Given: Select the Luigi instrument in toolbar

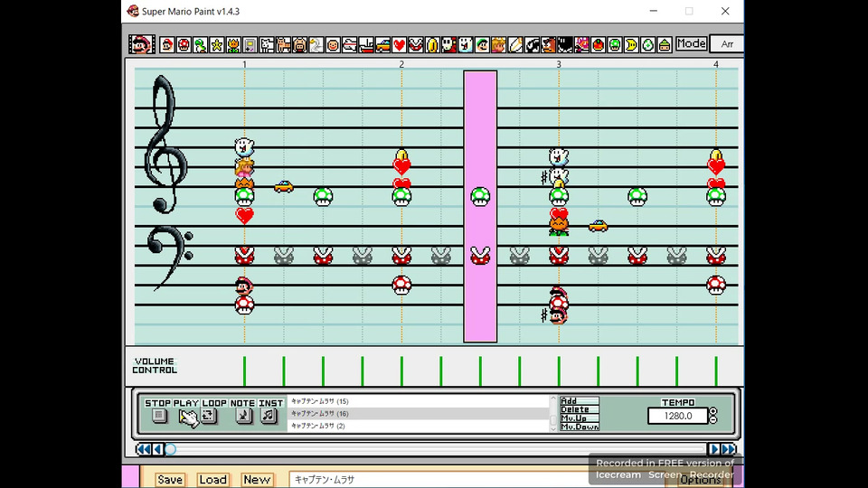Looking at the screenshot, I should (x=482, y=45).
